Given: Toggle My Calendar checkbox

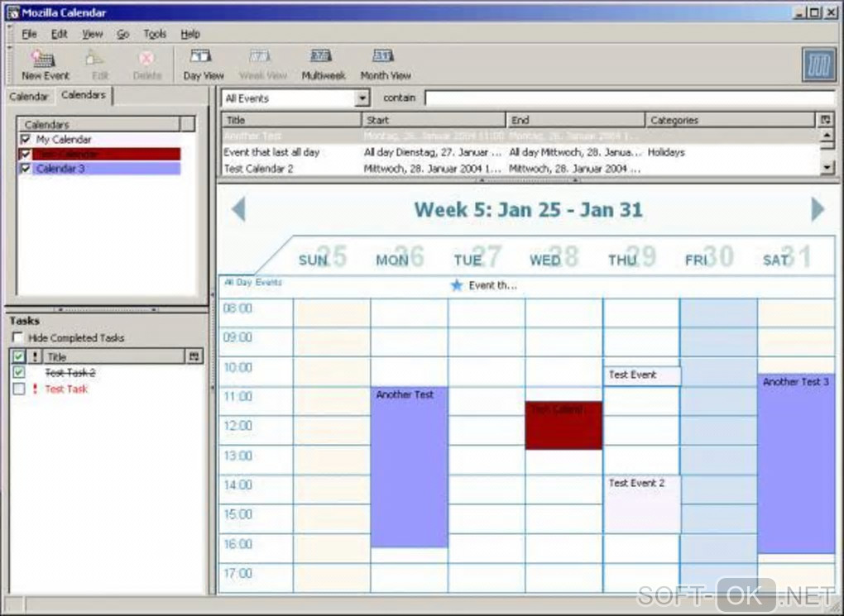Looking at the screenshot, I should coord(26,140).
